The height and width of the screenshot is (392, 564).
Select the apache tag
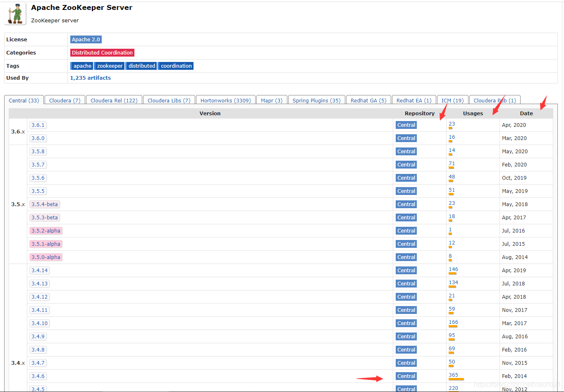[x=82, y=66]
